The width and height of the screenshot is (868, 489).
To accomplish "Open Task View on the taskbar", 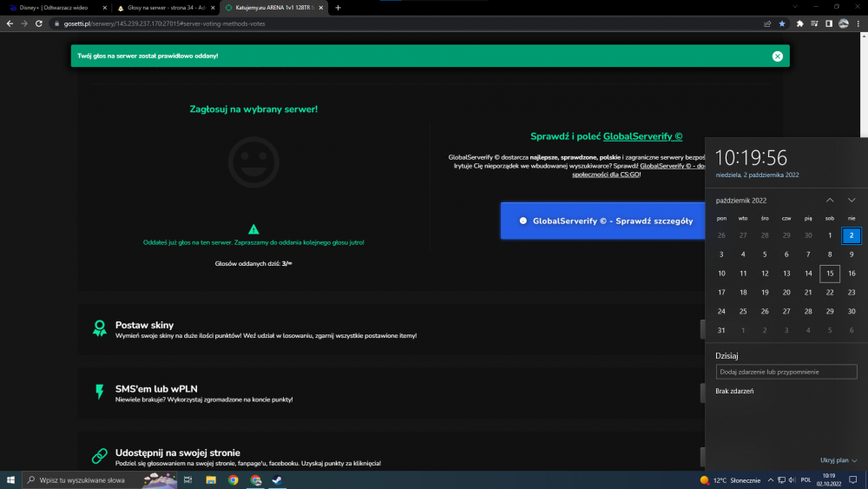I will 187,480.
